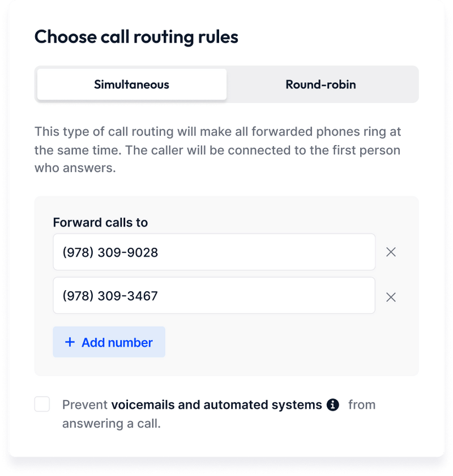Click the word 'from' after the info icon
The image size is (453, 476).
coord(362,405)
